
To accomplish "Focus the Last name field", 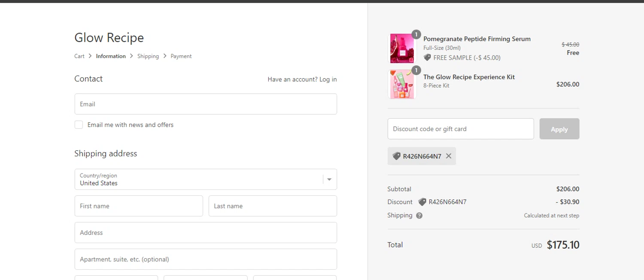I will pyautogui.click(x=273, y=206).
